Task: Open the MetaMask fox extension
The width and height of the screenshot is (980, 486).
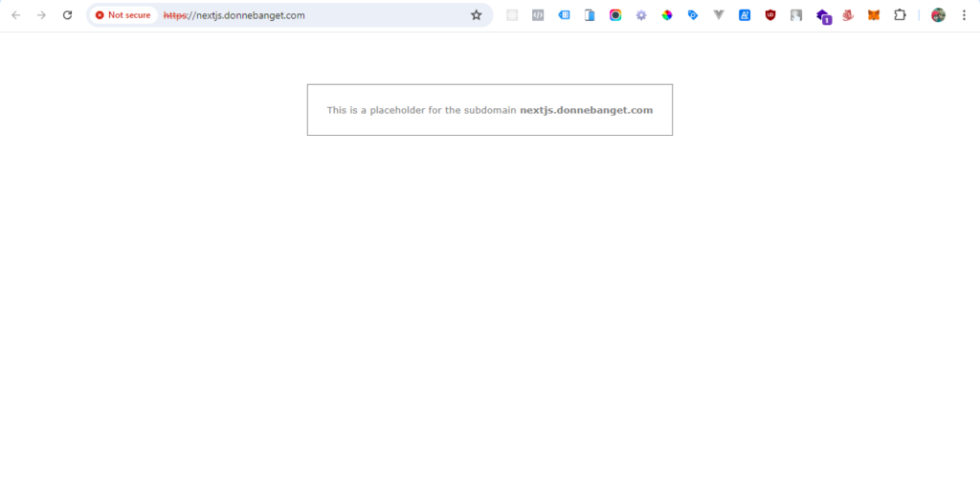Action: coord(874,15)
